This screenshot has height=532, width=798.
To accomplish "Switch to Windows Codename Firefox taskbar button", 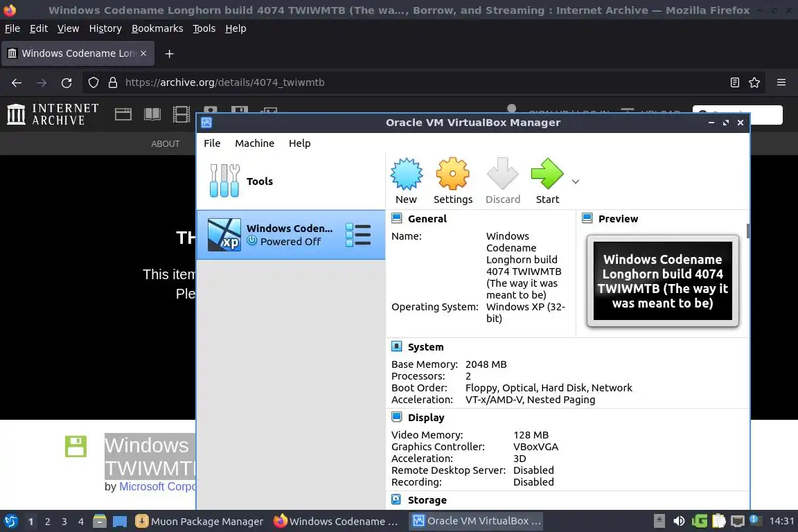I will (x=336, y=522).
